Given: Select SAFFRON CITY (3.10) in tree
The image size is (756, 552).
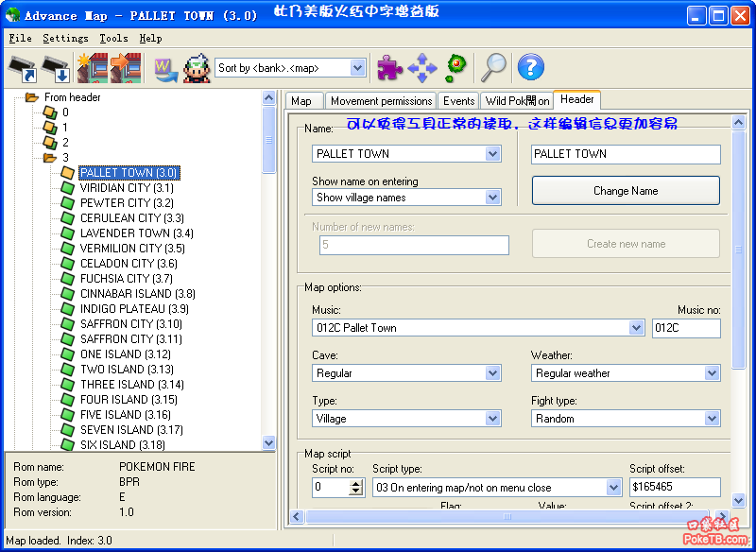Looking at the screenshot, I should [x=131, y=324].
